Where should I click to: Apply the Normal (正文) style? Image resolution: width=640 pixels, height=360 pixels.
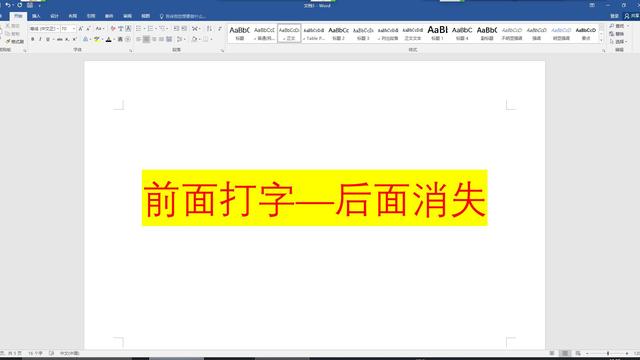[289, 33]
